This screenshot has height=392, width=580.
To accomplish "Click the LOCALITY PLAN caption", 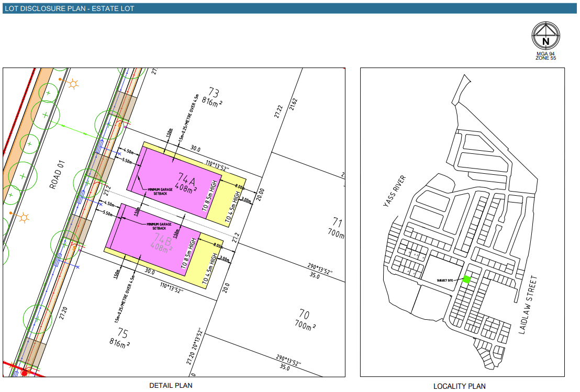I will tap(459, 386).
